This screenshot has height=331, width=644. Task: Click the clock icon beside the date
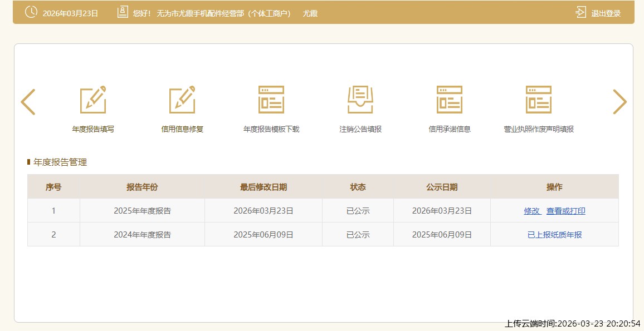pyautogui.click(x=31, y=12)
